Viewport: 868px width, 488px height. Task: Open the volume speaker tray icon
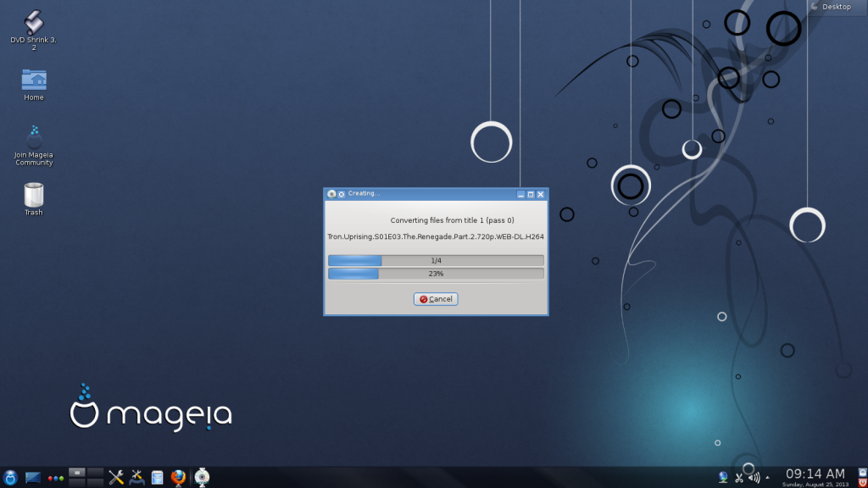coord(754,478)
